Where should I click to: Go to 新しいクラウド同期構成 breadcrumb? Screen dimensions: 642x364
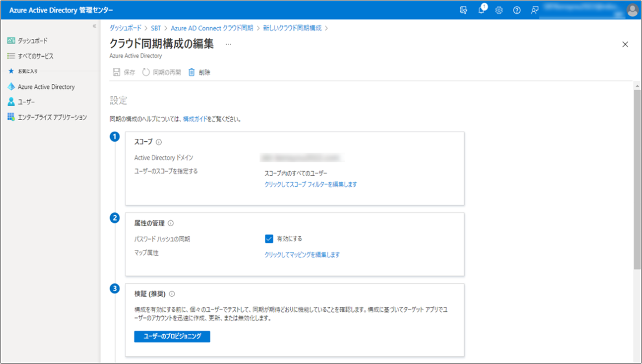point(292,28)
